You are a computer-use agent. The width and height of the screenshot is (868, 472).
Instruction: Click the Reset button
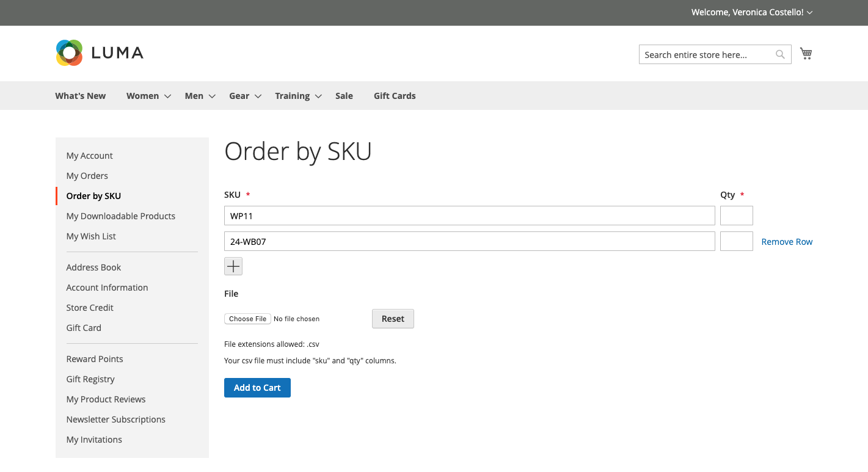(x=393, y=318)
